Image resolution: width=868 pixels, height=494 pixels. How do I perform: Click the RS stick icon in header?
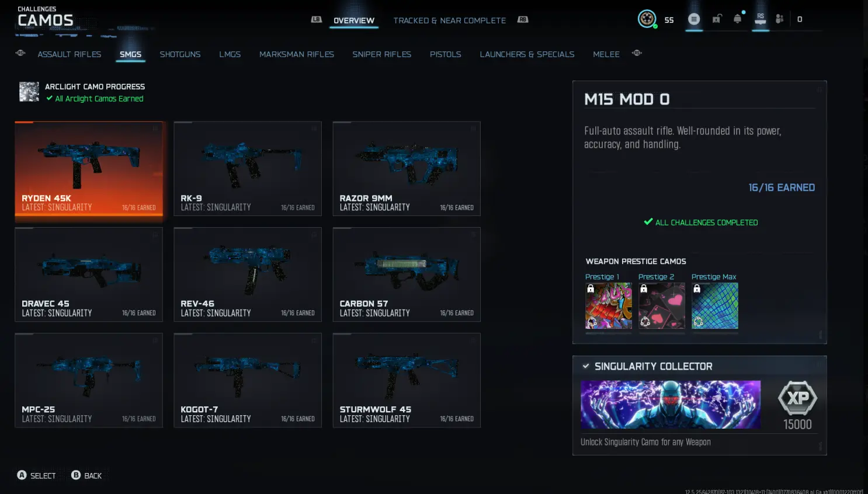[760, 18]
